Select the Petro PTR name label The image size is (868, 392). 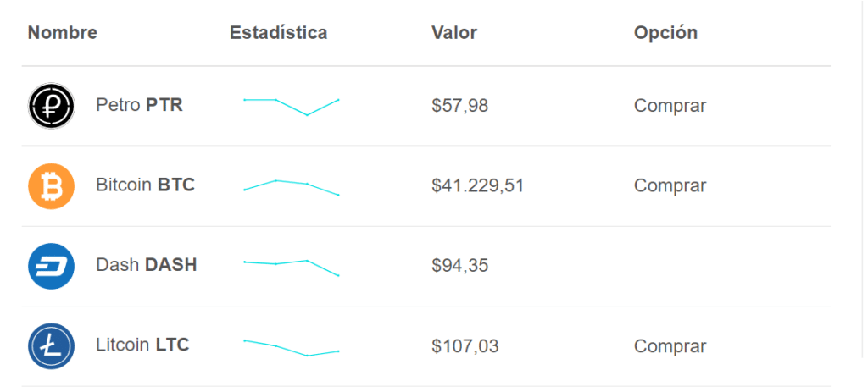(140, 105)
